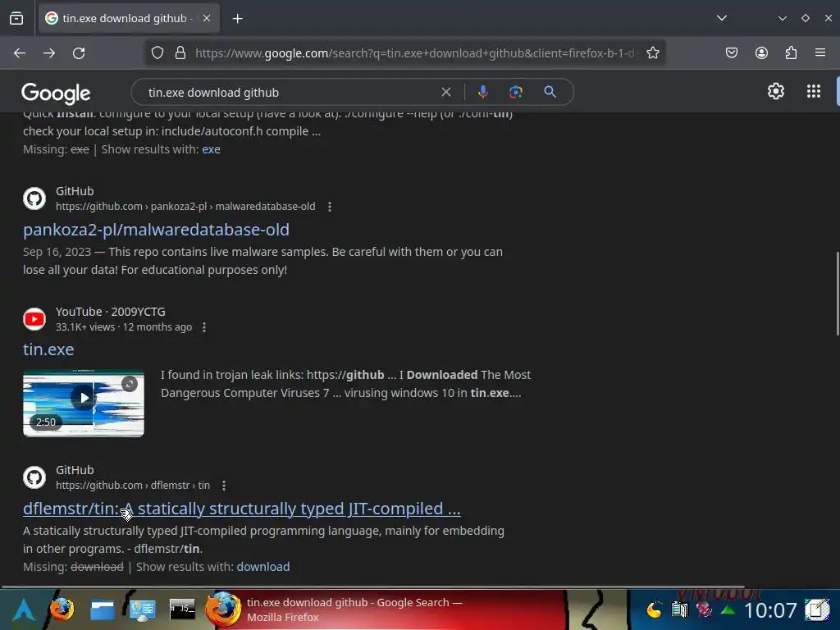Open the options menu for the YouTube result
This screenshot has width=840, height=630.
point(204,327)
